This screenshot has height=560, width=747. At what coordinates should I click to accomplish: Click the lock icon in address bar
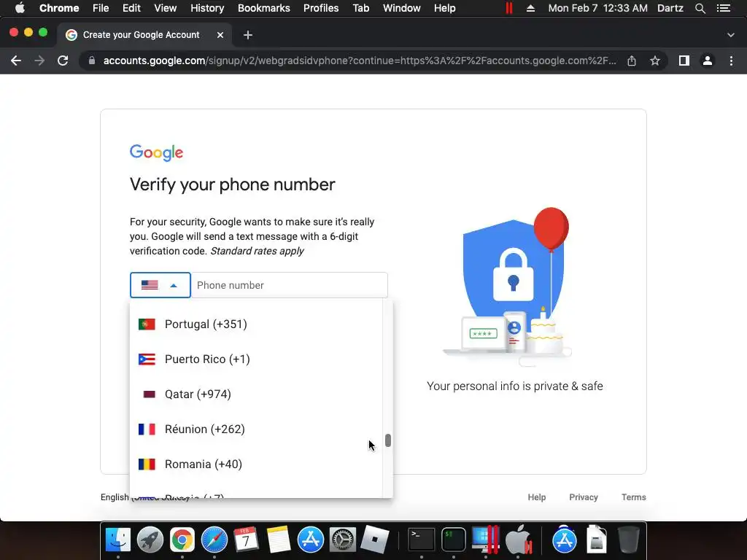click(x=92, y=61)
